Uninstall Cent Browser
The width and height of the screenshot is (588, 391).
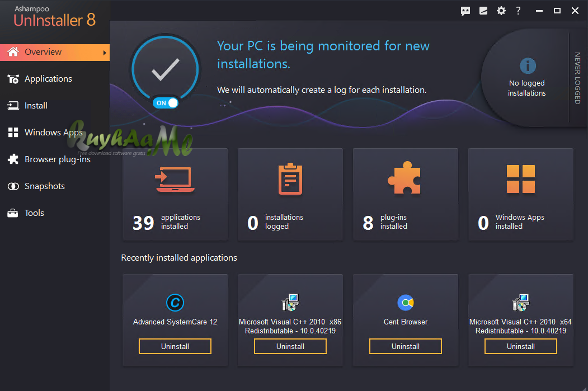pos(406,346)
